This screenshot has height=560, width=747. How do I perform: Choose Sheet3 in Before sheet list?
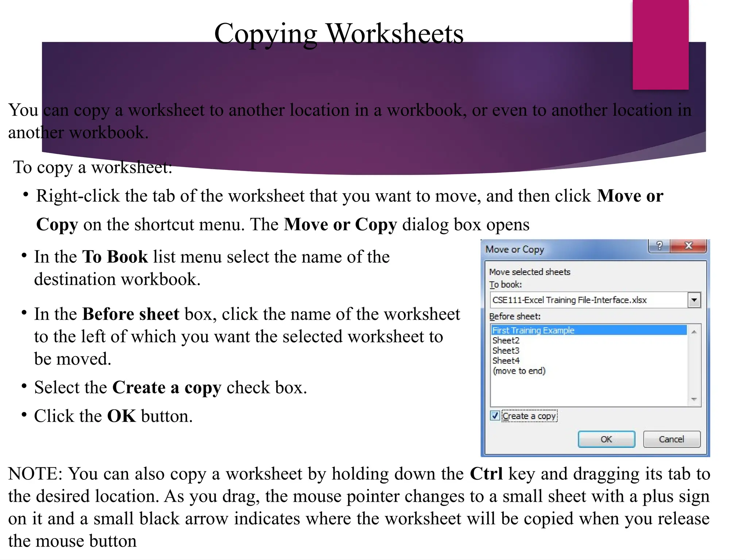pyautogui.click(x=506, y=351)
